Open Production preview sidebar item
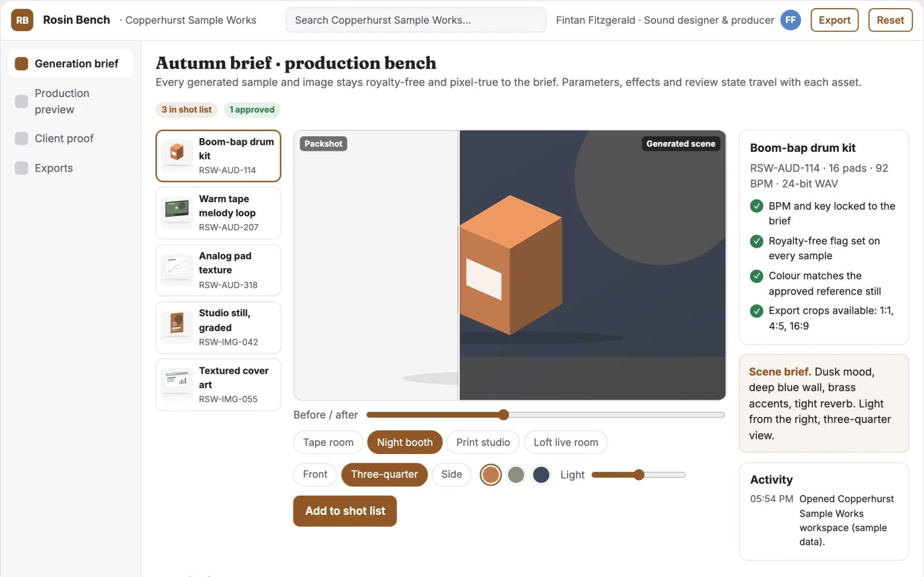This screenshot has width=924, height=577. click(70, 101)
